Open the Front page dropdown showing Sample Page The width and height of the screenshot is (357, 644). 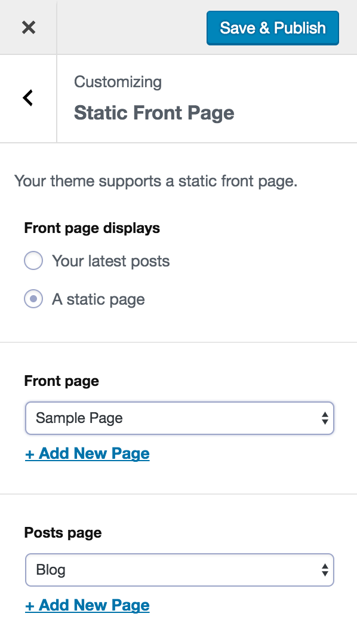pyautogui.click(x=179, y=418)
